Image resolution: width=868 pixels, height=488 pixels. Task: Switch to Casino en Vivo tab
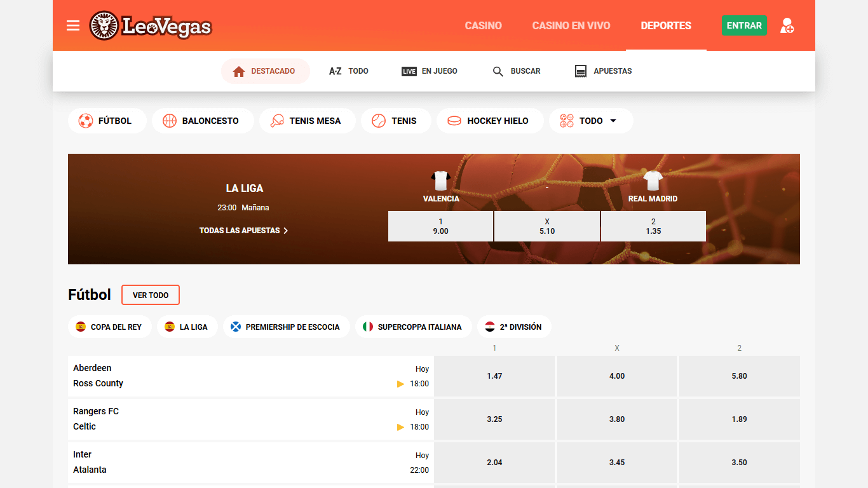tap(571, 25)
